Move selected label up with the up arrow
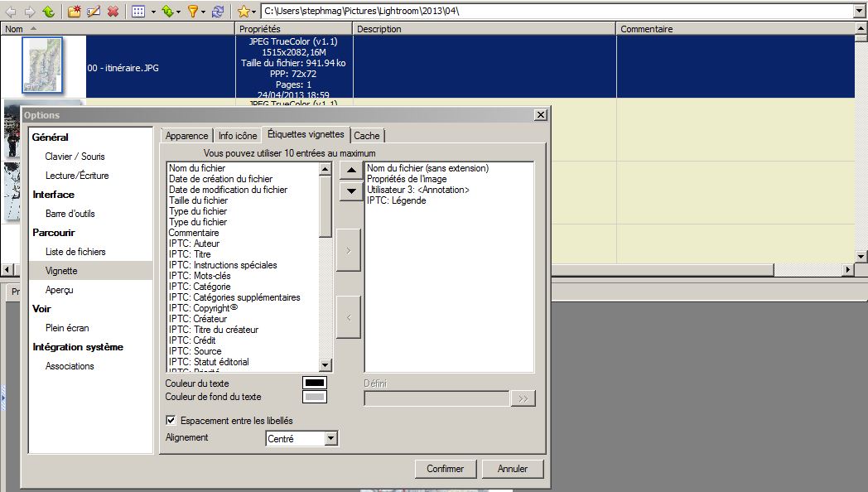The image size is (868, 492). [x=350, y=171]
